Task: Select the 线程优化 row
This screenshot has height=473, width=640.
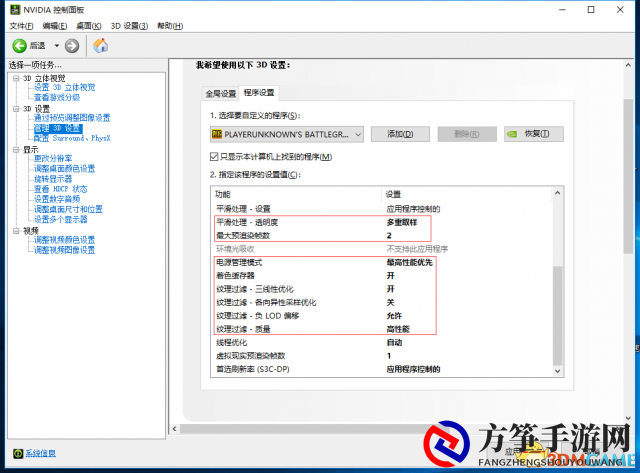Action: pos(382,342)
